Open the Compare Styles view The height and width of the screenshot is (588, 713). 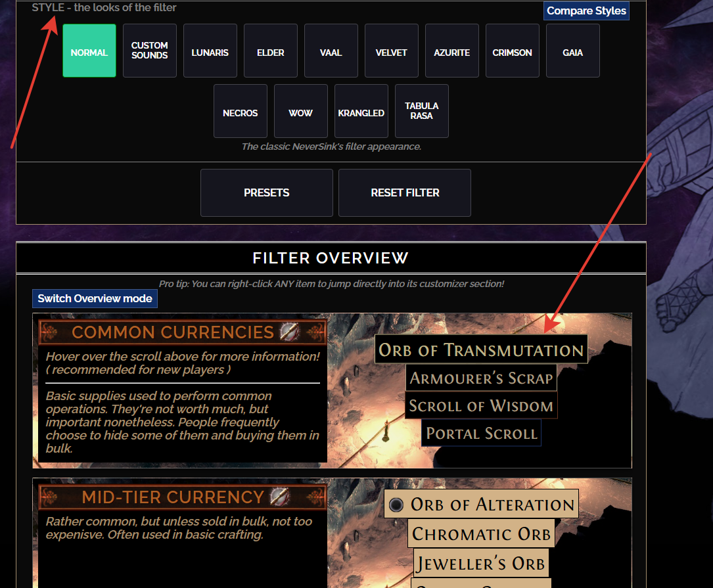[586, 11]
